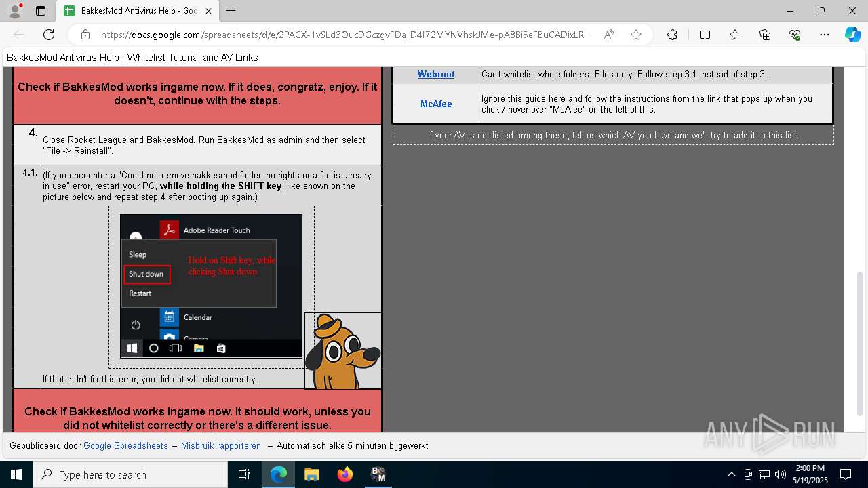Open the network tray icon

[x=764, y=474]
